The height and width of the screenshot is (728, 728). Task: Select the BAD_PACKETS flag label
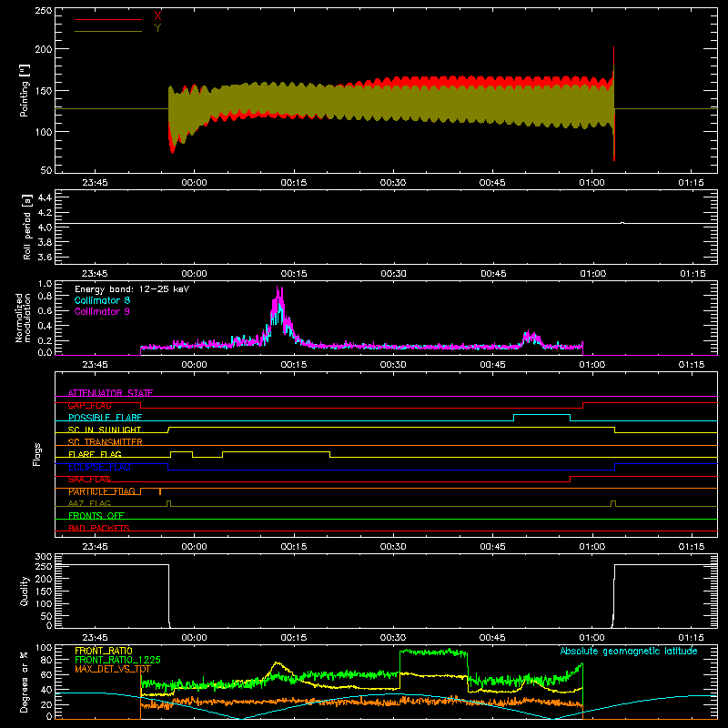pos(99,528)
